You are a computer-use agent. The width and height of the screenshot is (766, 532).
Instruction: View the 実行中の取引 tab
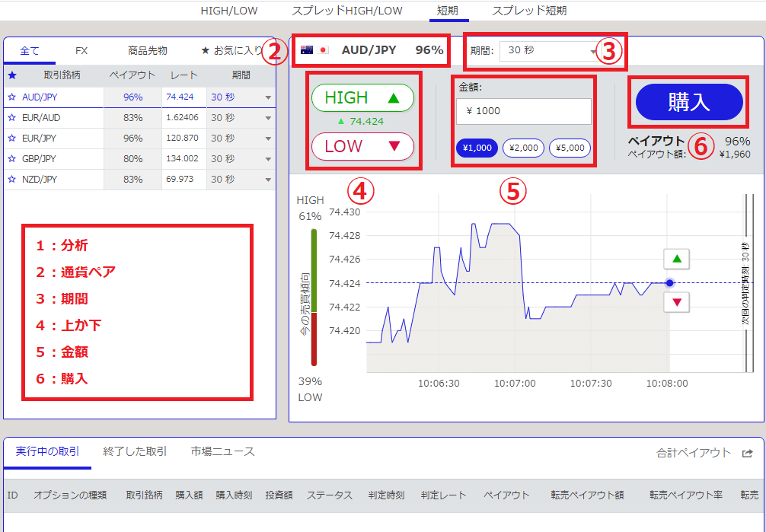click(x=47, y=452)
